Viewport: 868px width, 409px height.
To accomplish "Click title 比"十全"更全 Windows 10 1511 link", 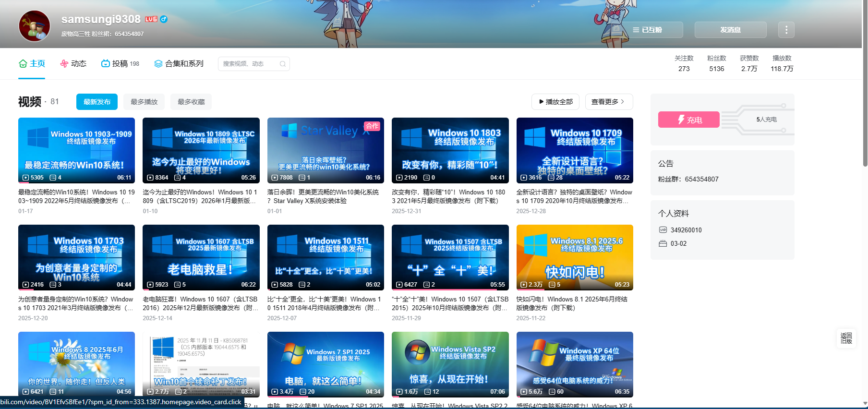I will 325,303.
